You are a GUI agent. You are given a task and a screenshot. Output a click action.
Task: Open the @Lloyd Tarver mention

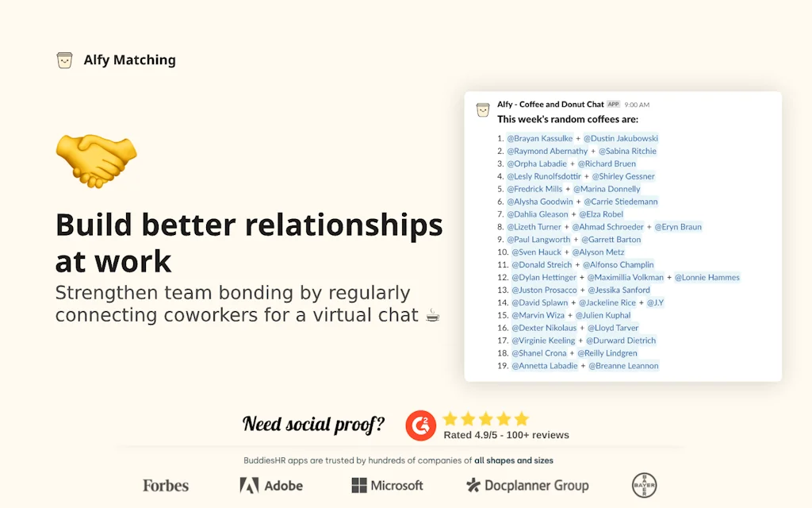(613, 327)
